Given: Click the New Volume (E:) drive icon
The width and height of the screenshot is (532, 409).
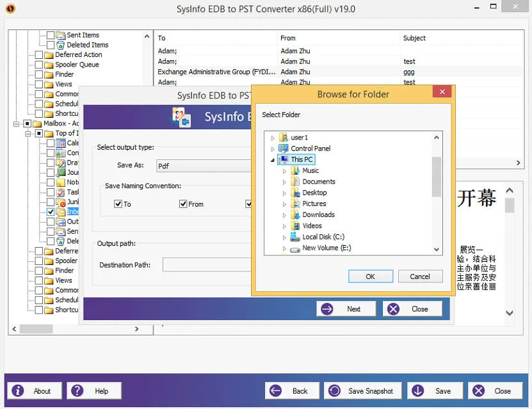Looking at the screenshot, I should point(295,248).
